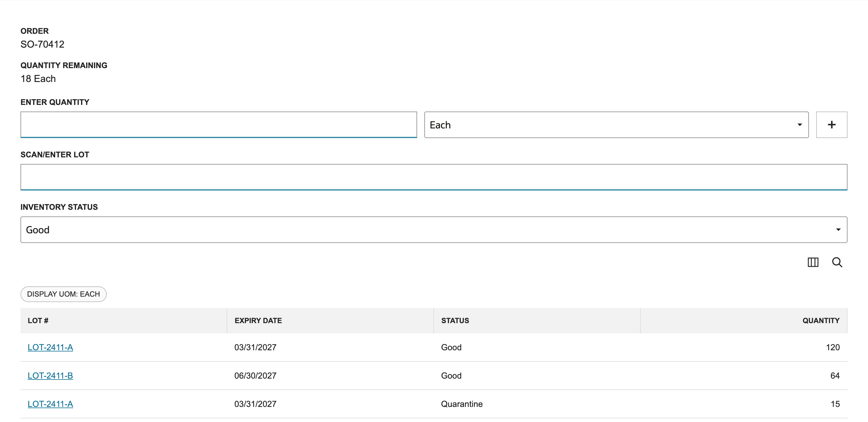The height and width of the screenshot is (422, 868).
Task: Open the column chooser icon
Action: coord(813,262)
